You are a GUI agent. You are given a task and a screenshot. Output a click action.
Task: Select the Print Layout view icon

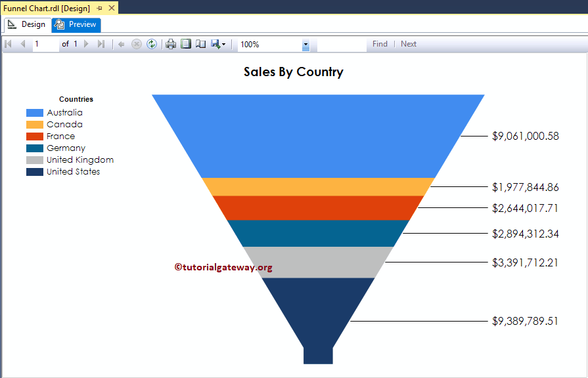(x=185, y=43)
